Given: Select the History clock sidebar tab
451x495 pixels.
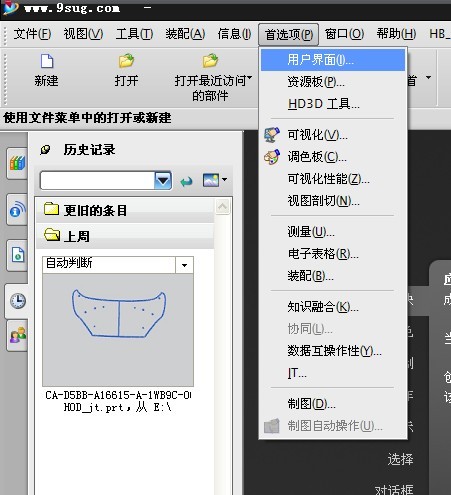Looking at the screenshot, I should point(17,301).
